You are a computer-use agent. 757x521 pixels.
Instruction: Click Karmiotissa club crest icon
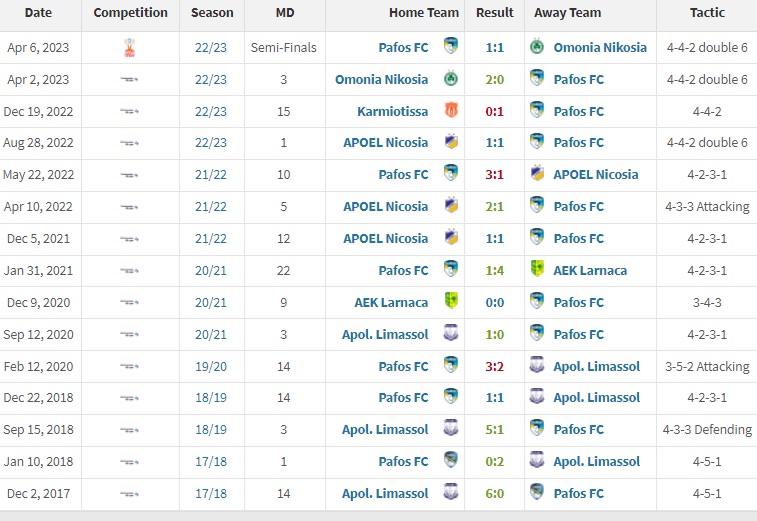[451, 110]
